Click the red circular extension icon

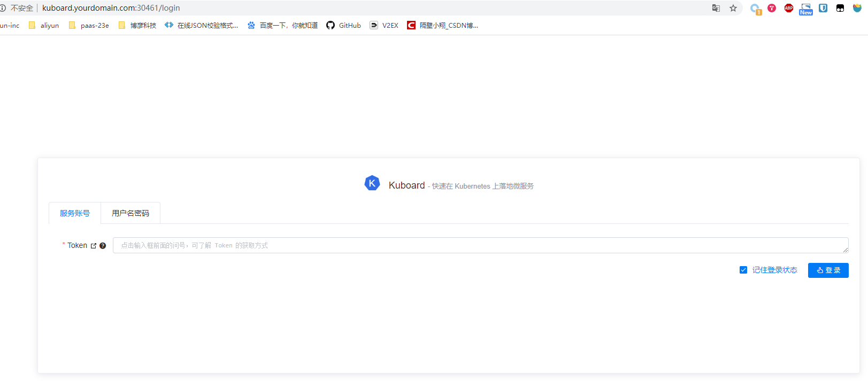coord(772,8)
